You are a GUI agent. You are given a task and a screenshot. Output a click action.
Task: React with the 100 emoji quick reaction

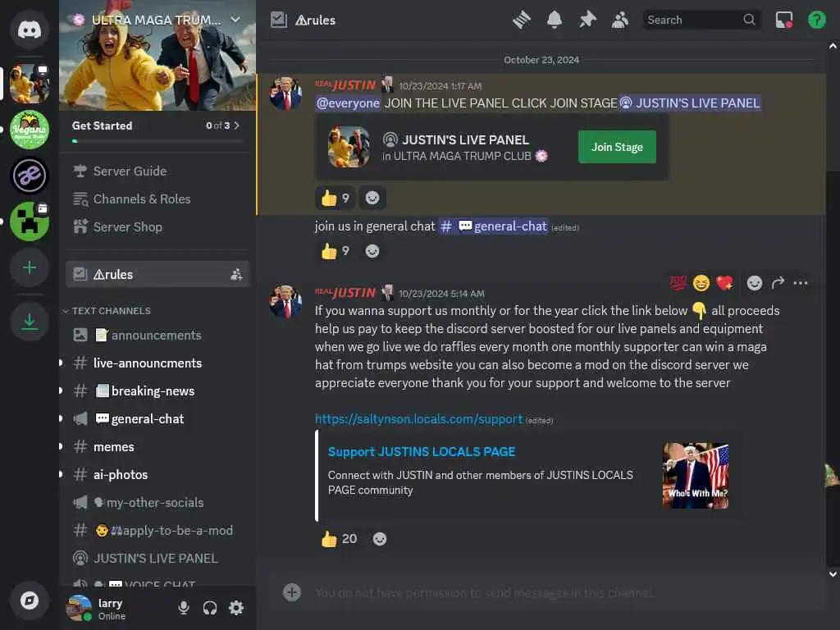click(678, 283)
